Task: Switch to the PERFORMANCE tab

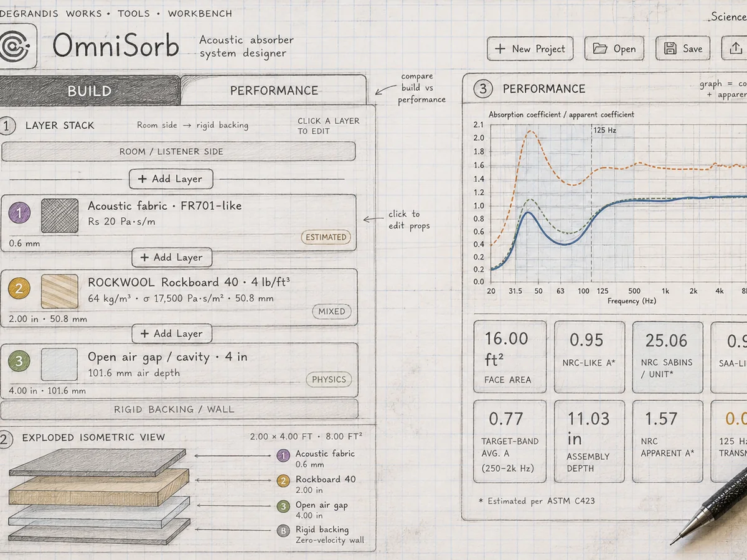Action: (274, 91)
